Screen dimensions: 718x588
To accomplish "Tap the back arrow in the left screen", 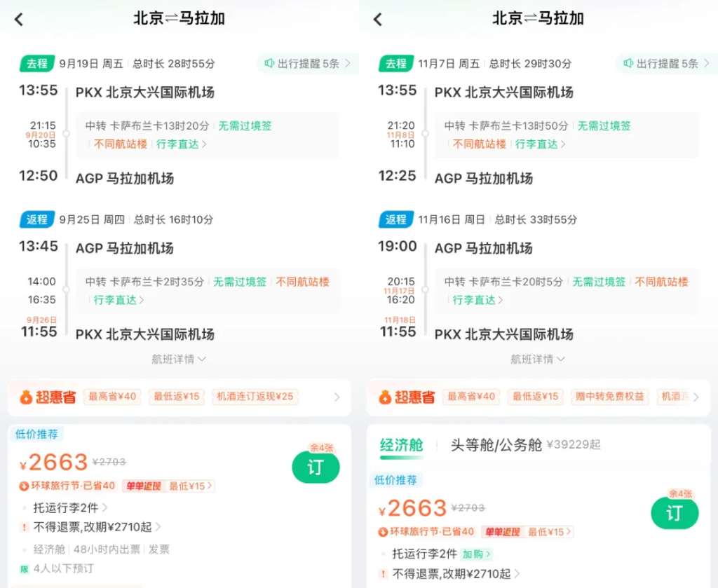I will tap(19, 19).
